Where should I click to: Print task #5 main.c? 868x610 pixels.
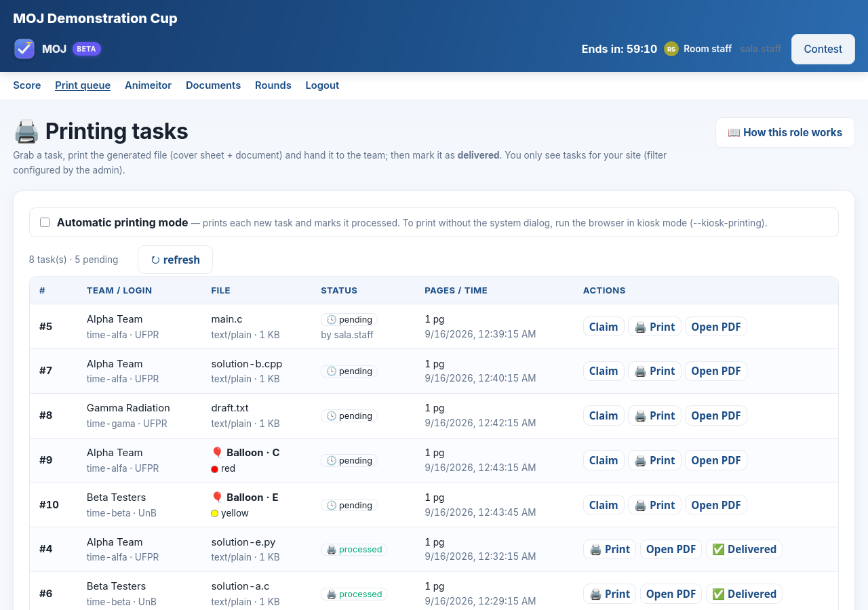pos(654,327)
